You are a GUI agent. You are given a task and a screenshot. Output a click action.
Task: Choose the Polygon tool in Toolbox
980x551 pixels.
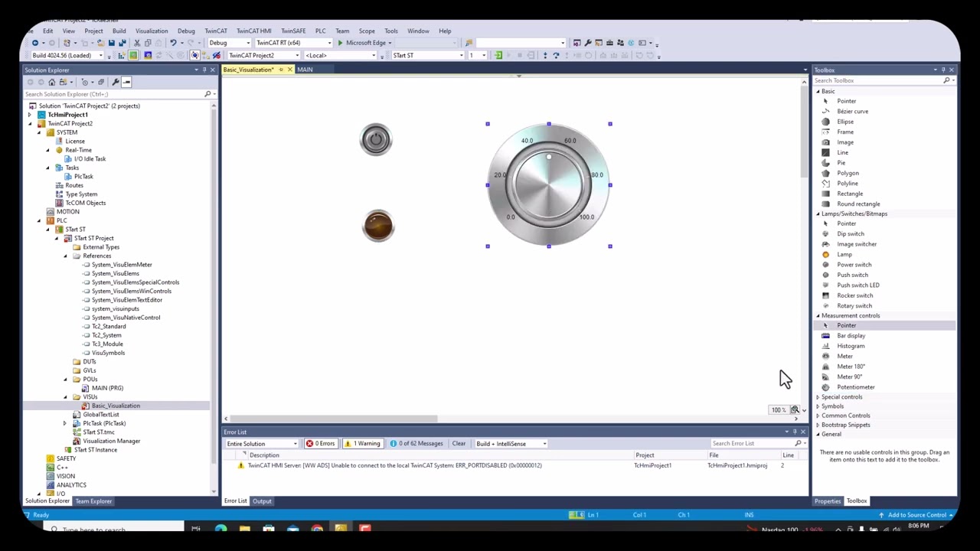pos(848,173)
